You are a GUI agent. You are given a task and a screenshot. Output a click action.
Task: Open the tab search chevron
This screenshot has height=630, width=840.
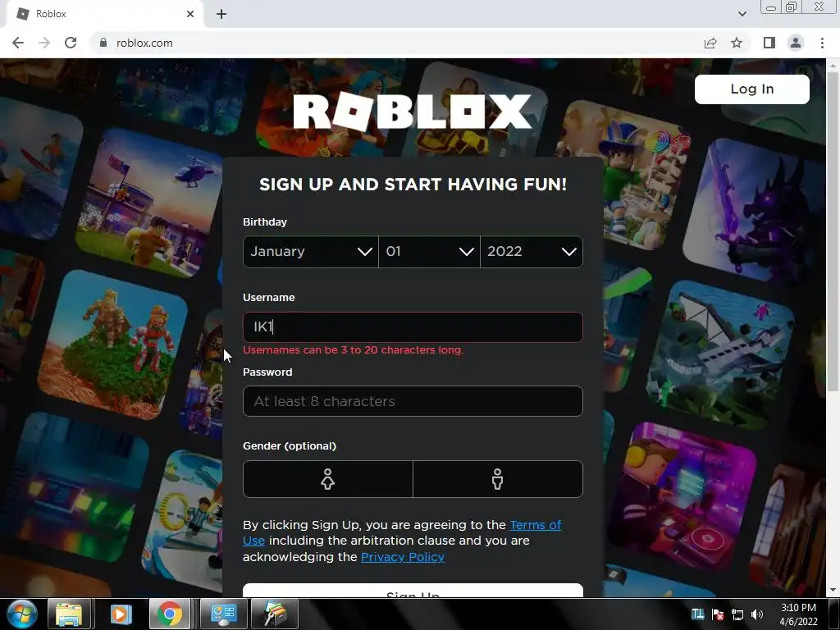[742, 14]
